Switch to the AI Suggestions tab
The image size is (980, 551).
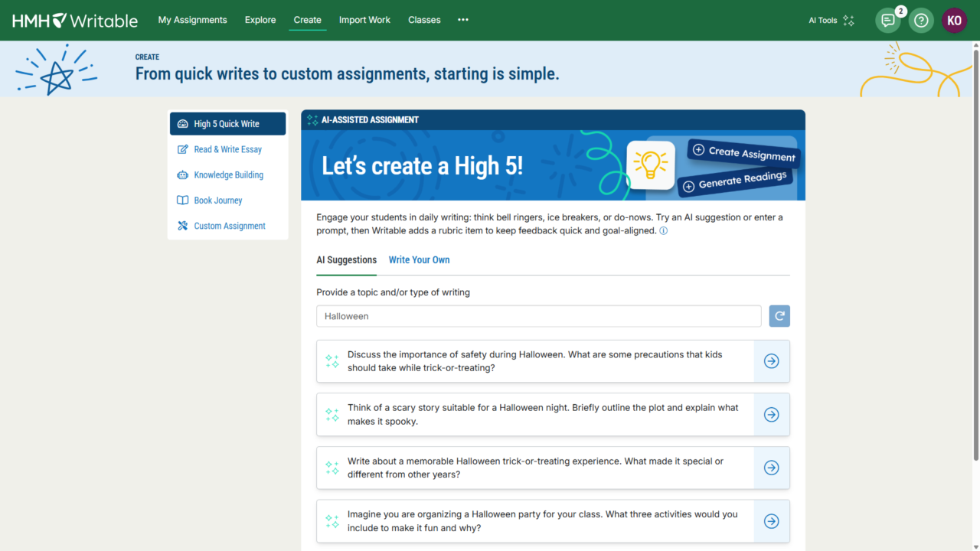[347, 260]
